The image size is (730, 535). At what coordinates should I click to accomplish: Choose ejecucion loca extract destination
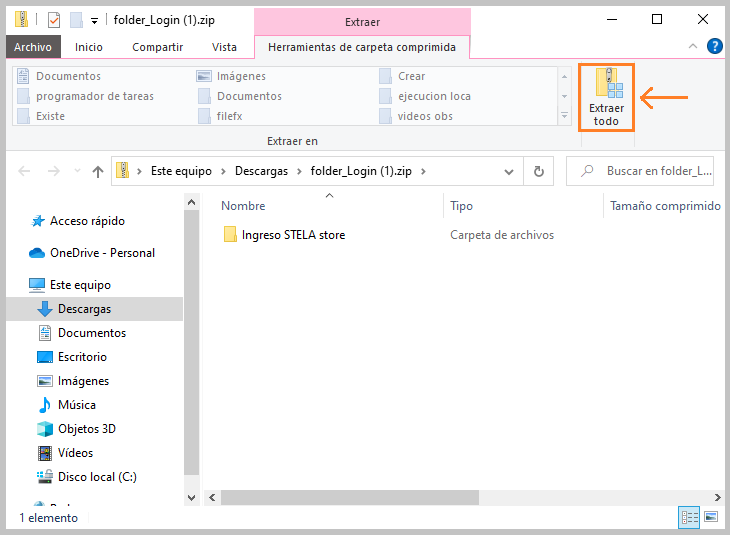click(x=425, y=96)
